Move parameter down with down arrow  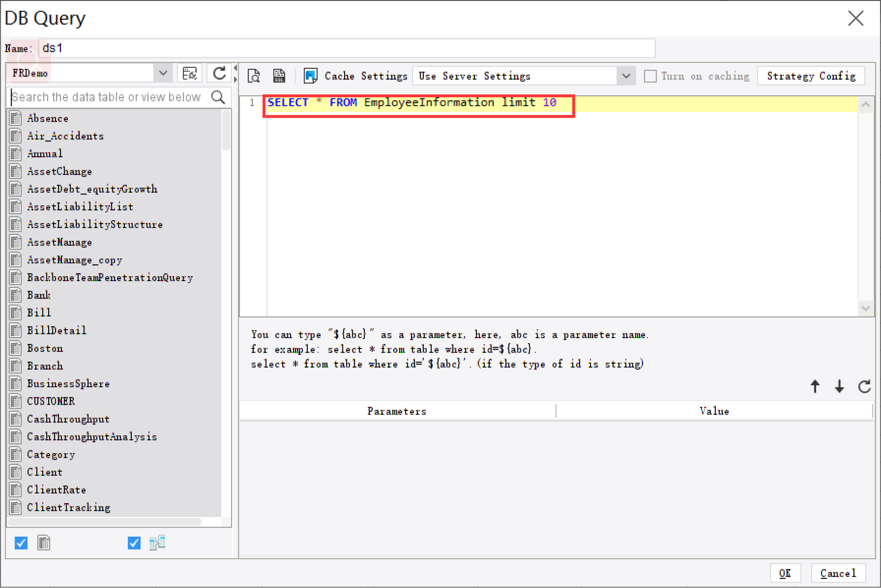[x=839, y=387]
